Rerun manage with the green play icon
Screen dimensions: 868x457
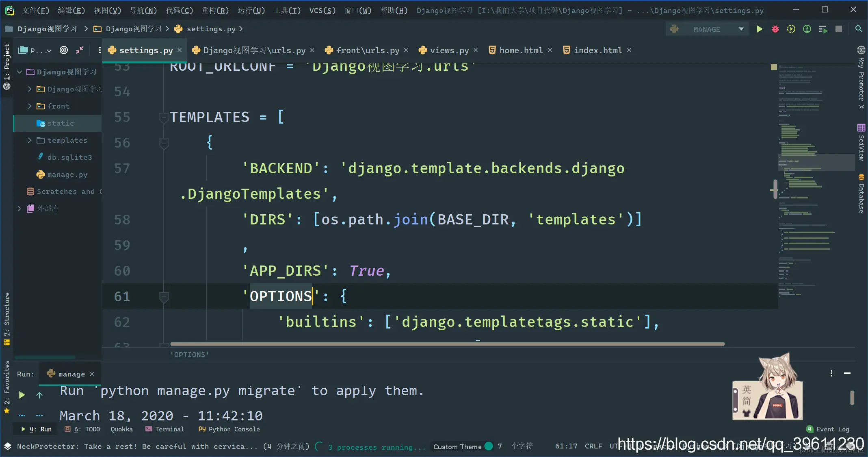point(22,395)
